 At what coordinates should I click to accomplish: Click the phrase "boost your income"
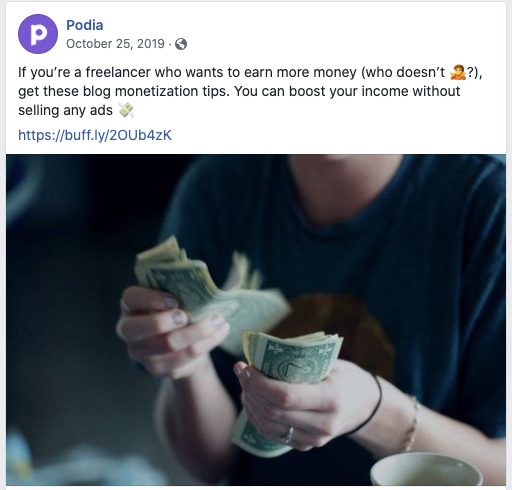[x=348, y=91]
